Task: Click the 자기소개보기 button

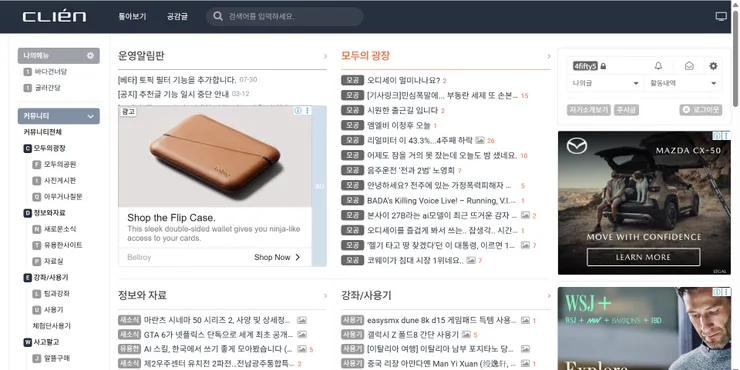Action: pos(589,110)
